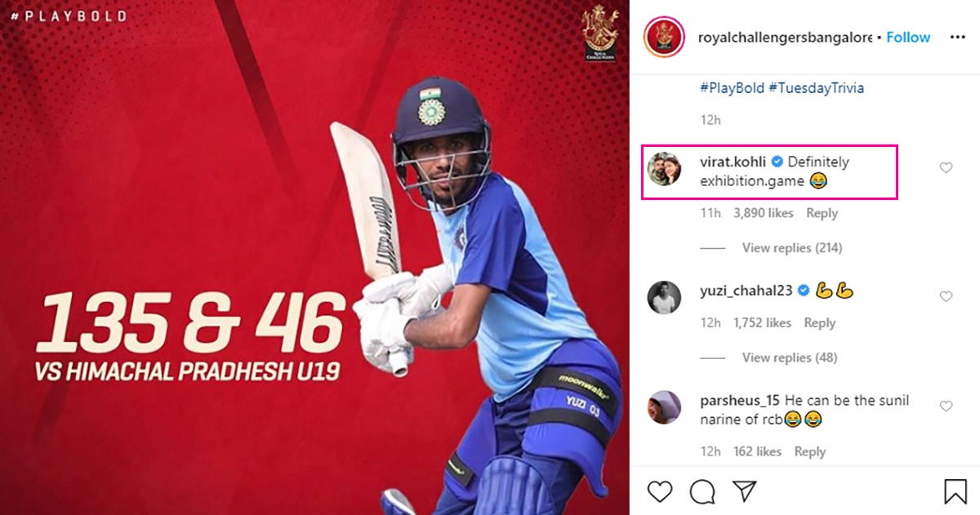
Task: Reply to parsheus_15's comment
Action: (x=810, y=451)
